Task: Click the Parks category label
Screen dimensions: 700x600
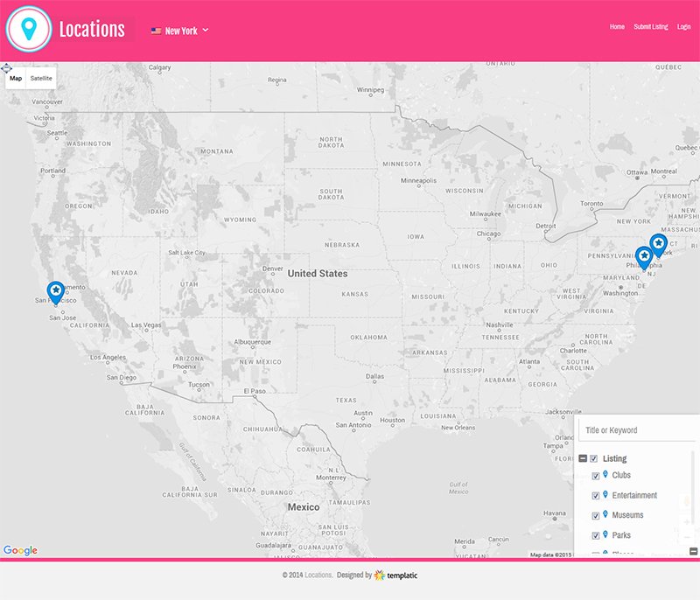Action: pyautogui.click(x=621, y=535)
